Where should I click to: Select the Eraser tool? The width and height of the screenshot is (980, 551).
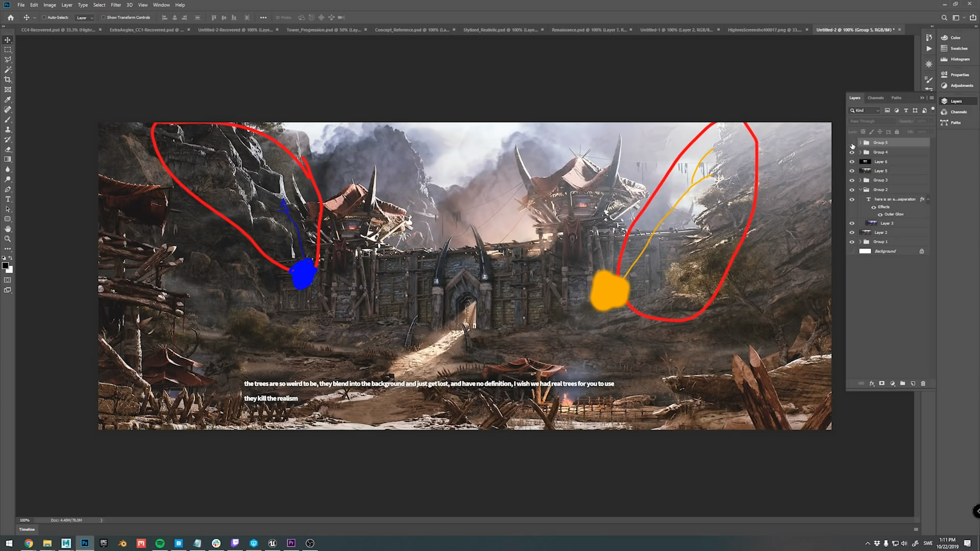pos(8,149)
